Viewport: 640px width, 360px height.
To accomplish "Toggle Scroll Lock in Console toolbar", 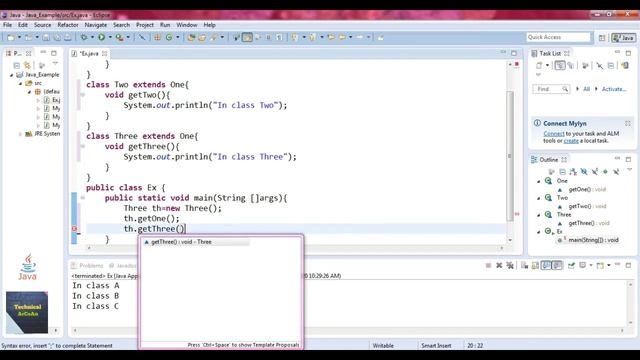I will [x=535, y=266].
